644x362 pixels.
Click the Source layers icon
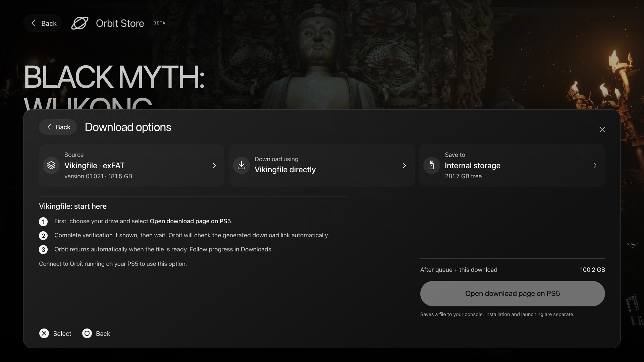tap(51, 165)
